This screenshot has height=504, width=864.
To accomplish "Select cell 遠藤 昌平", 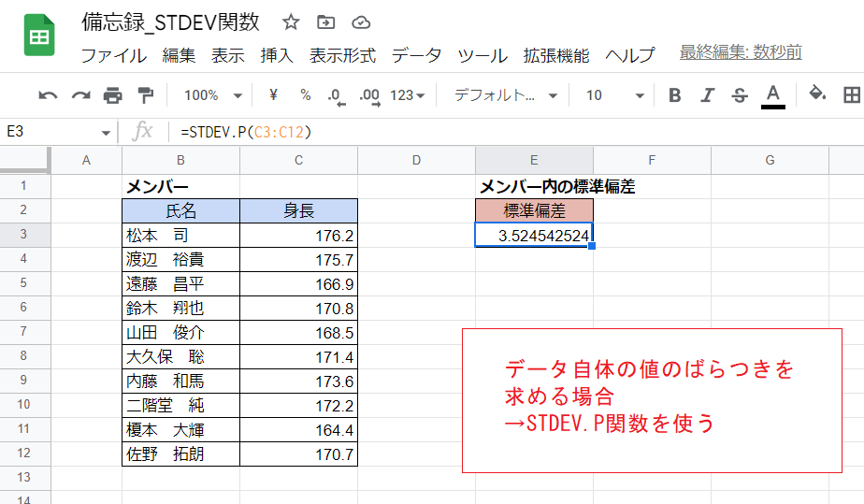I will (x=180, y=283).
